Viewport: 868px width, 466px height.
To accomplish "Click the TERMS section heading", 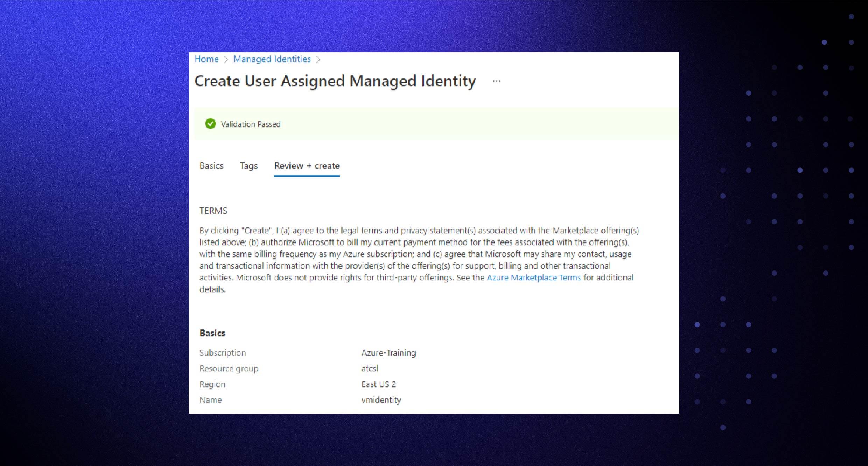I will tap(213, 211).
